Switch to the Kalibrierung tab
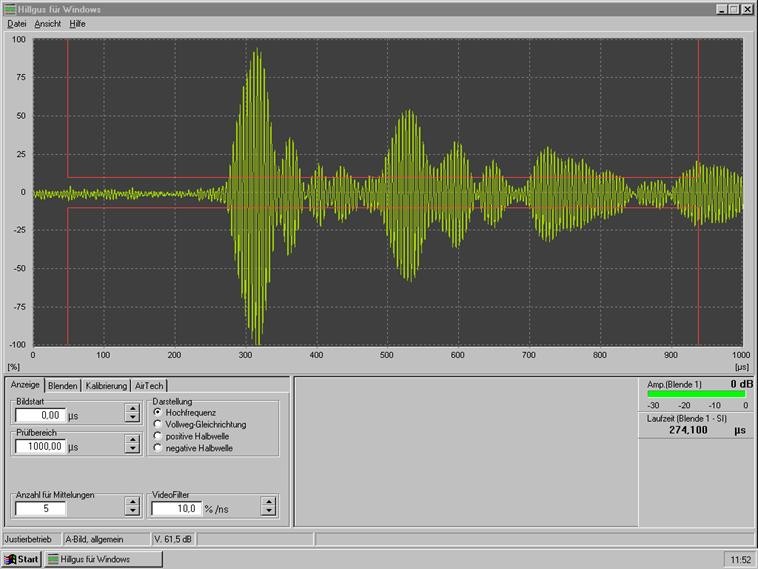758x569 pixels. pos(106,385)
